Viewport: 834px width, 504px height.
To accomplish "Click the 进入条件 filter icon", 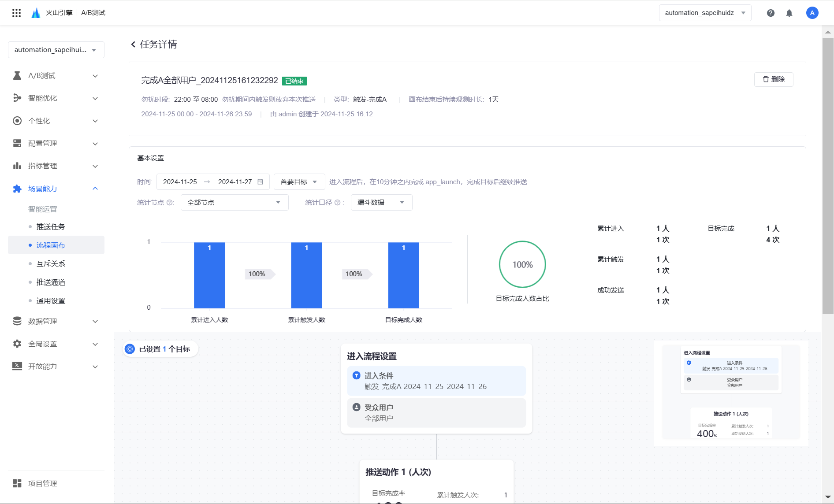I will [x=356, y=375].
